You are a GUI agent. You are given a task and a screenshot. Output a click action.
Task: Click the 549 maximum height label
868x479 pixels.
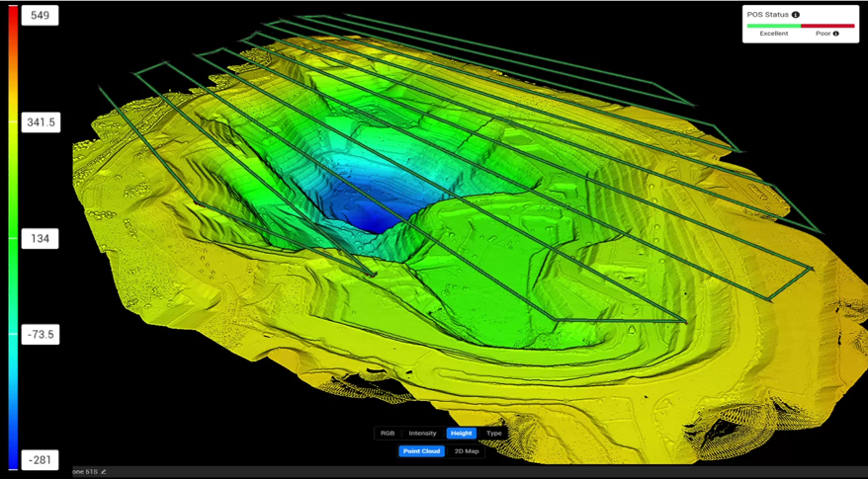[40, 16]
